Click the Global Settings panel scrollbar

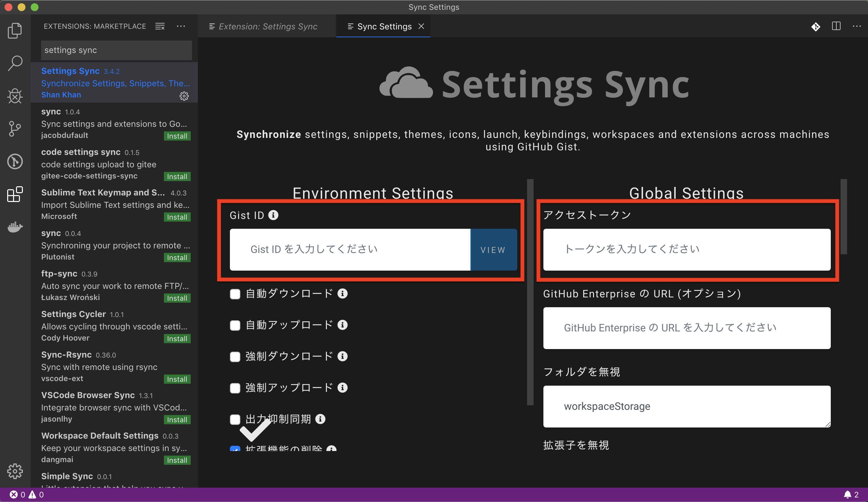(x=844, y=217)
